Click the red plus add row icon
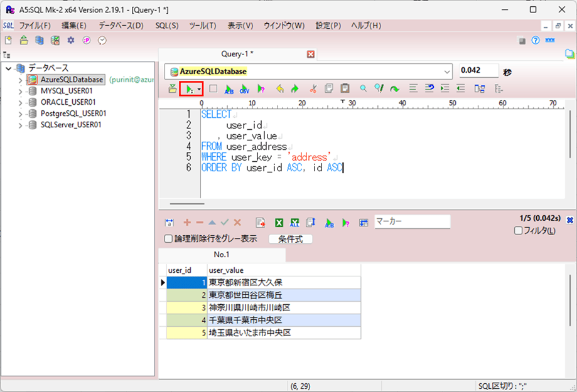Screen dimensions: 577x392 (x=186, y=223)
